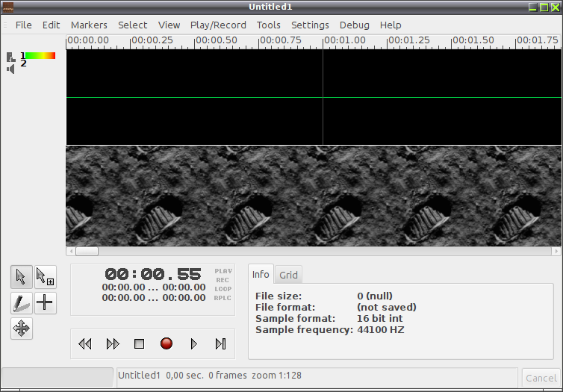Click the 00:00.55 position counter

click(x=153, y=275)
